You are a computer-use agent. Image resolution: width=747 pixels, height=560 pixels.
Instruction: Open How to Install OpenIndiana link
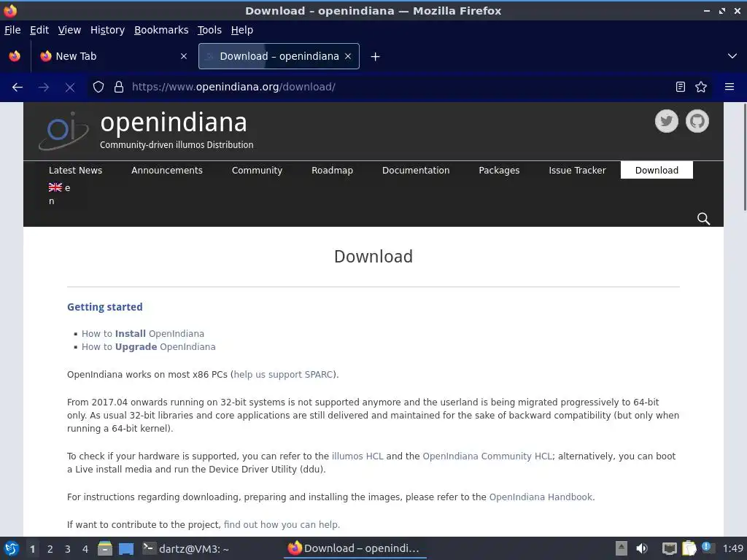[143, 333]
